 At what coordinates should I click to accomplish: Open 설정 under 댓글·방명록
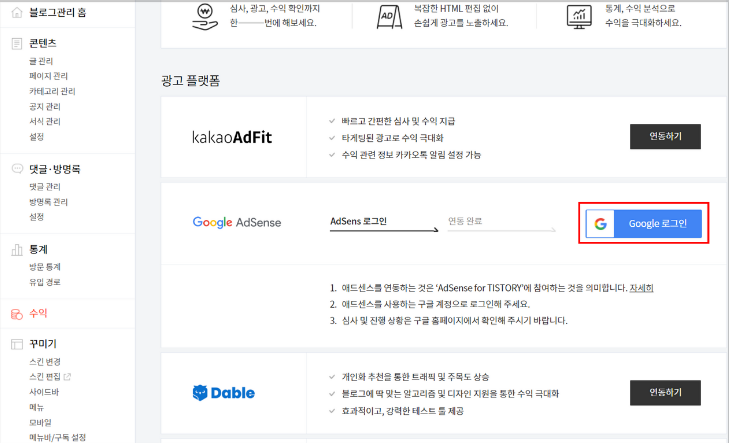click(x=36, y=217)
